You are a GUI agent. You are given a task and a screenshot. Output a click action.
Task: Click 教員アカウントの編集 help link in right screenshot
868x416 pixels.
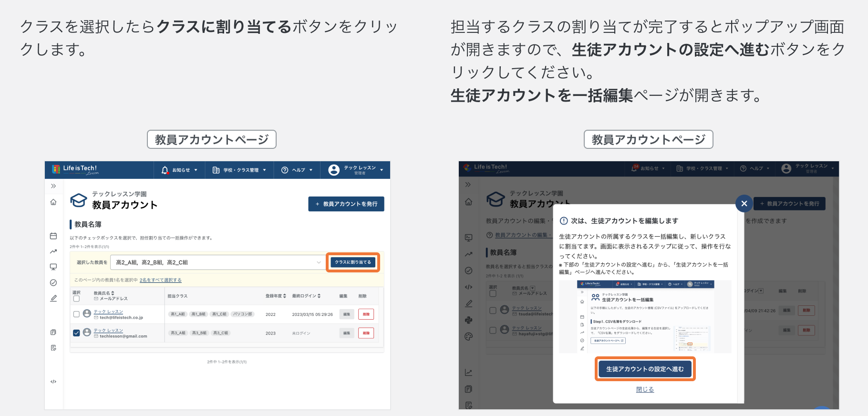point(523,235)
